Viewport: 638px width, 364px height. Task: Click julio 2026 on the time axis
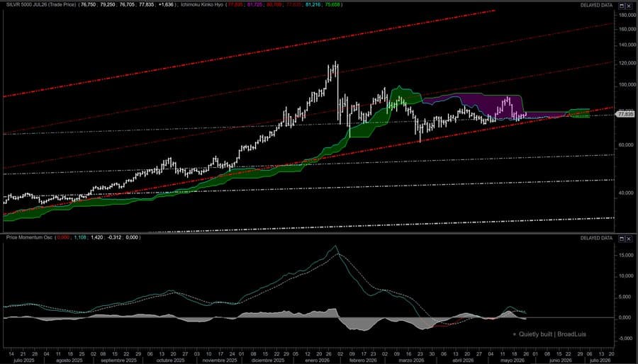(600, 360)
